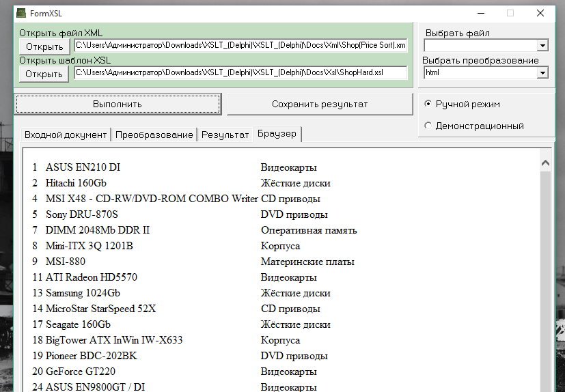This screenshot has width=565, height=392.
Task: Switch to Входной документ tab
Action: (66, 135)
